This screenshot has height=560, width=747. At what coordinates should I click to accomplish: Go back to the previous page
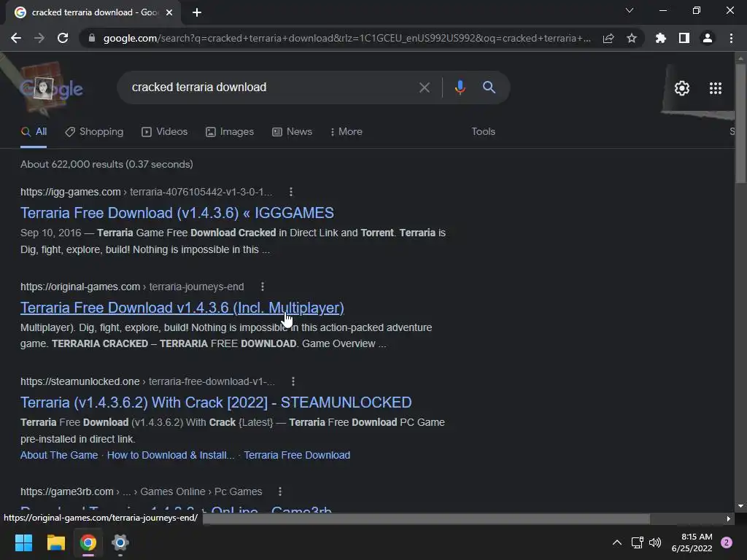[16, 38]
